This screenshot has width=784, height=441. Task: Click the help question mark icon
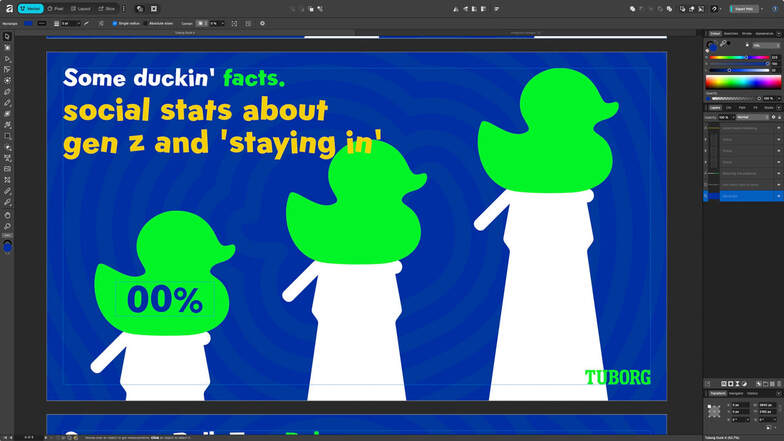pyautogui.click(x=713, y=8)
